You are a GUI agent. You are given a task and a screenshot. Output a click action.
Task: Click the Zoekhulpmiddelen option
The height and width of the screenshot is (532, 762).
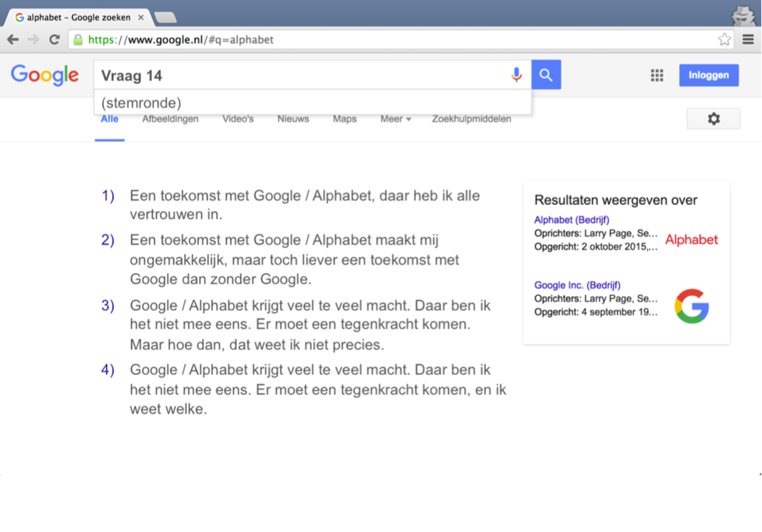pyautogui.click(x=471, y=119)
